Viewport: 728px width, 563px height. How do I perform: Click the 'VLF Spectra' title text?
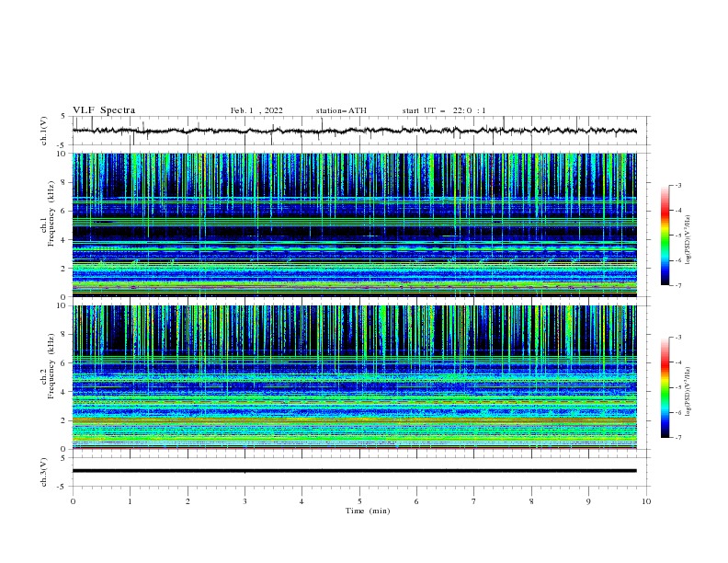pyautogui.click(x=104, y=110)
